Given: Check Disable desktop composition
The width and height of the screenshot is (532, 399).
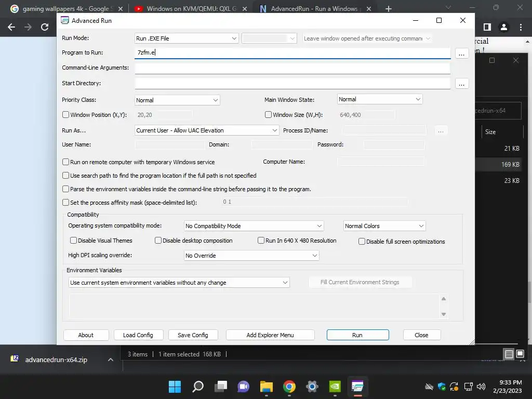Looking at the screenshot, I should tap(158, 240).
